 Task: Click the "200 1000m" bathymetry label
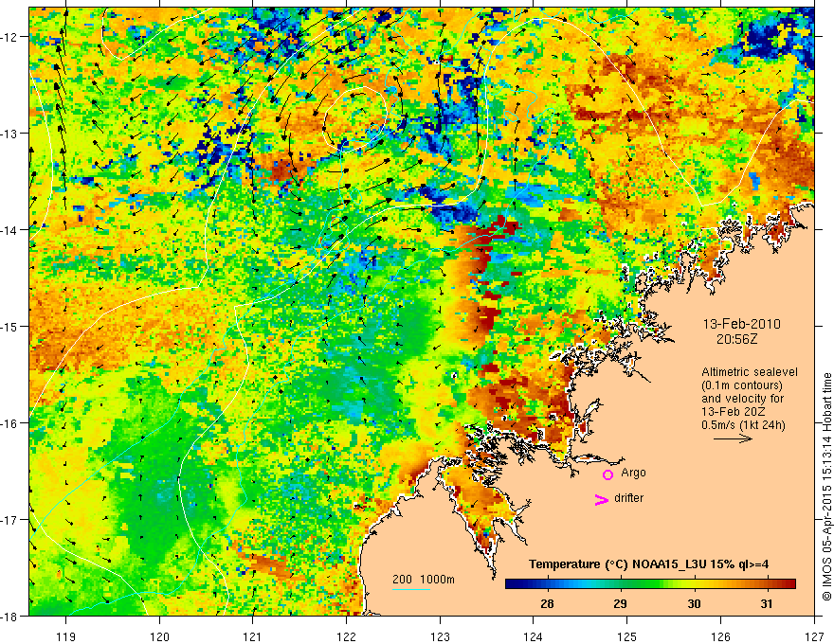(x=424, y=580)
